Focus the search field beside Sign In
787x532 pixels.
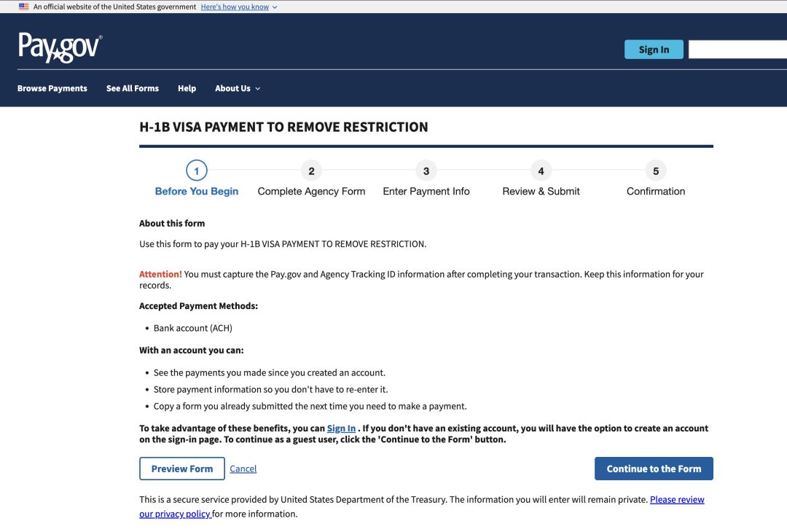737,50
